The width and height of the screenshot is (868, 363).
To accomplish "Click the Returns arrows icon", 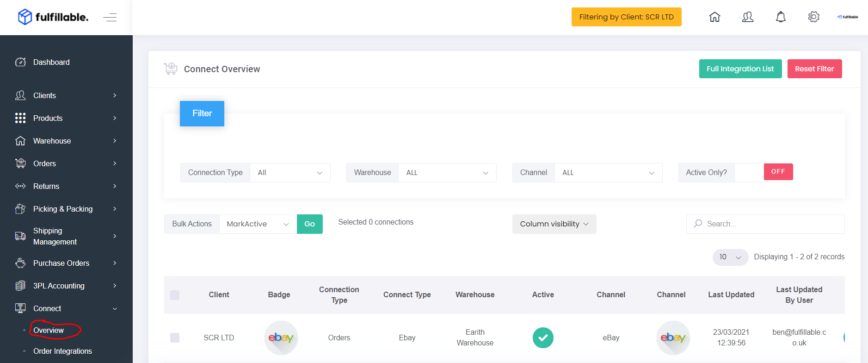I will [x=20, y=186].
